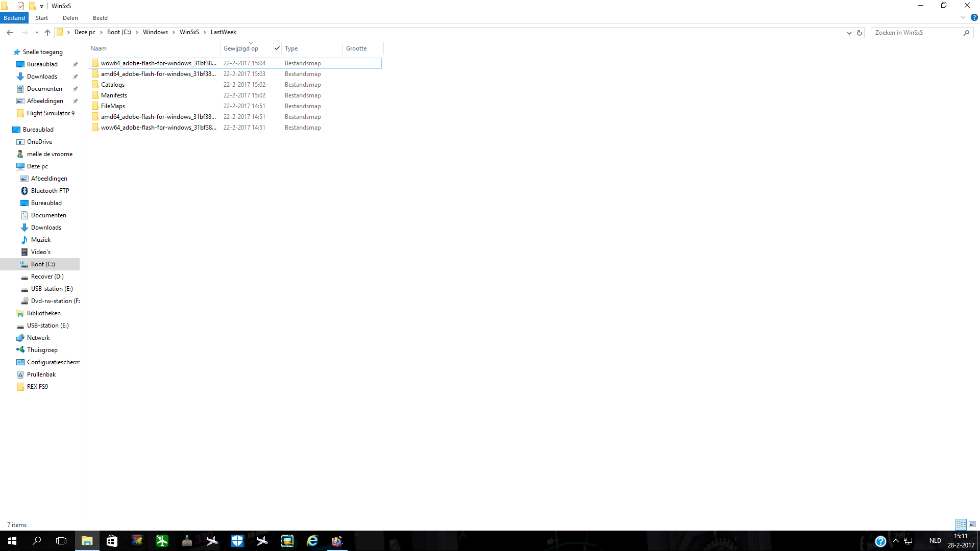This screenshot has width=980, height=551.
Task: Select Video's under Deze pc
Action: [41, 252]
